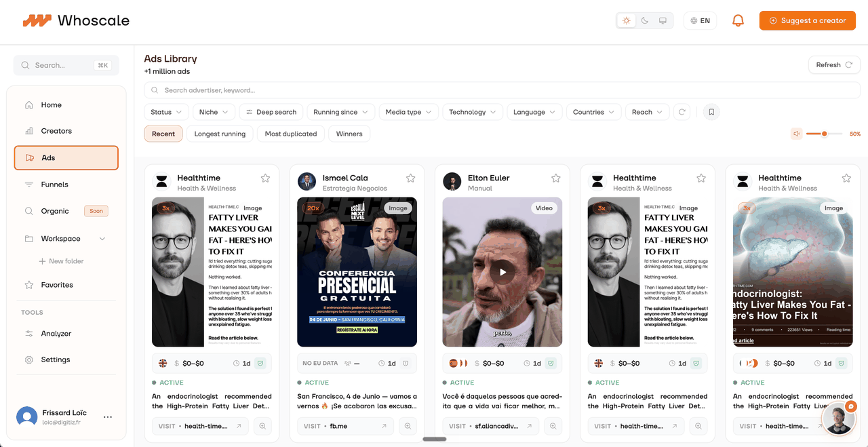Screen dimensions: 868x447
Task: Click shield icon on Ismael Cala card
Action: pos(406,364)
